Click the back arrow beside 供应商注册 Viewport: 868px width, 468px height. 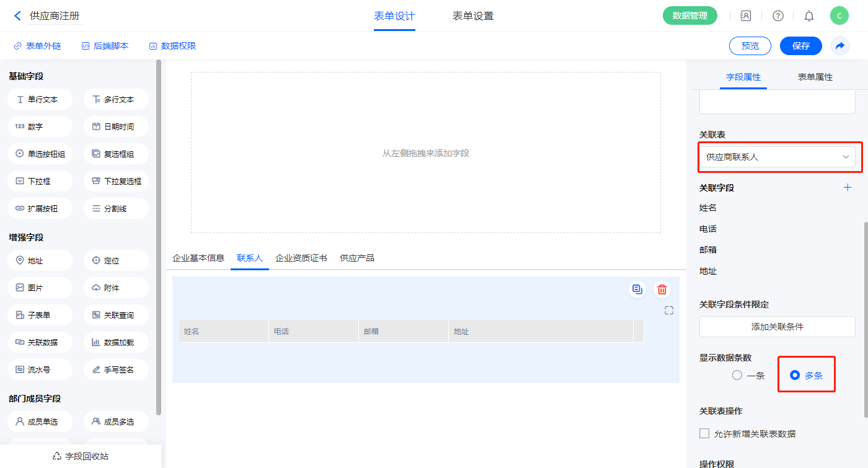point(17,16)
